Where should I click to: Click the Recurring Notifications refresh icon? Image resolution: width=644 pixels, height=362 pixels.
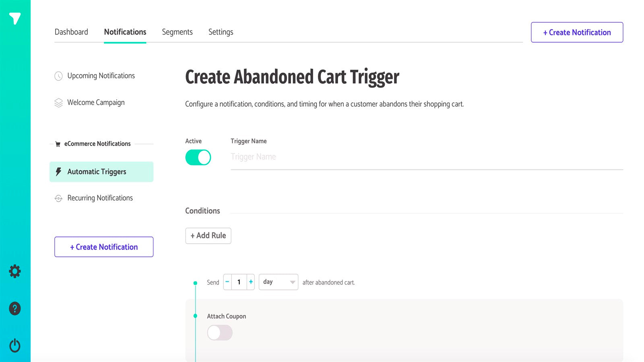59,198
